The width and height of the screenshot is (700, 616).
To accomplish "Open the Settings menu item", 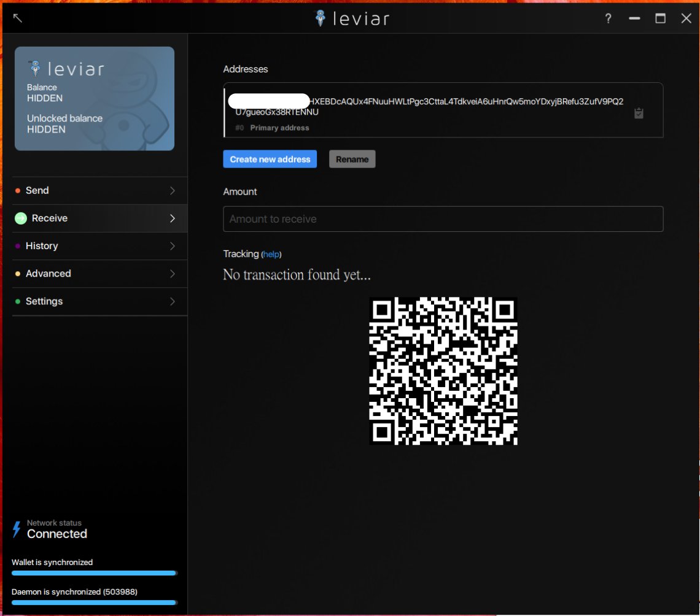I will click(x=99, y=301).
